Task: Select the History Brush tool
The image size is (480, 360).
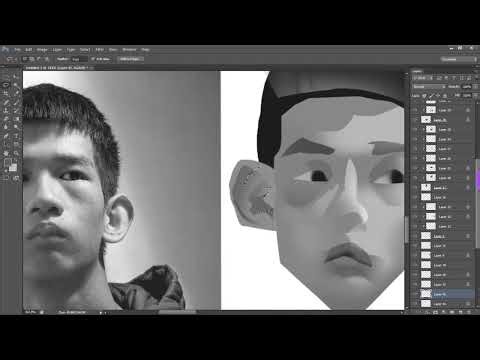Action: [16, 111]
